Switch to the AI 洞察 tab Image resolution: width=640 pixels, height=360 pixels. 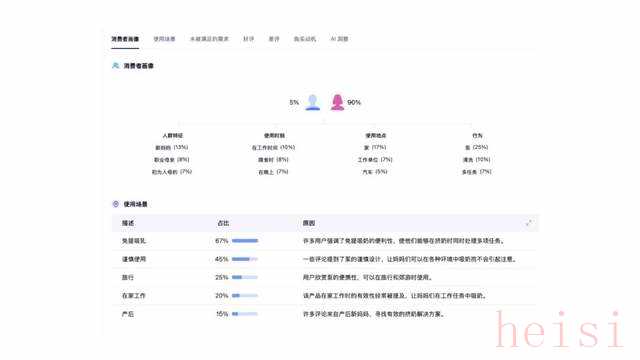click(x=339, y=39)
